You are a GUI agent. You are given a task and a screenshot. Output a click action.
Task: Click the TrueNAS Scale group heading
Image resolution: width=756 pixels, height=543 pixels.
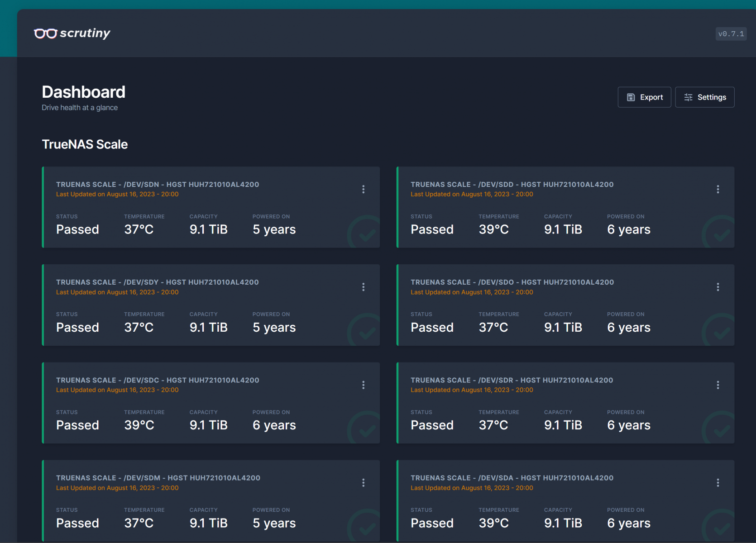(85, 144)
